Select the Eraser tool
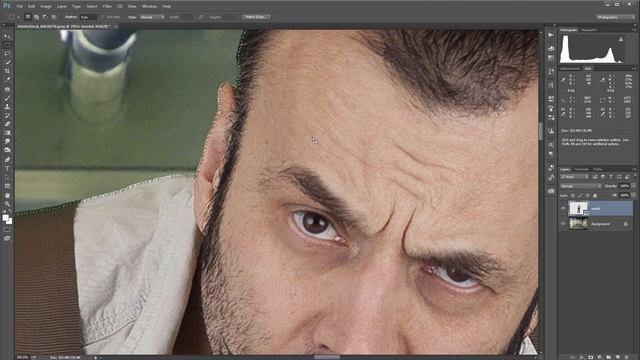This screenshot has height=360, width=640. [x=7, y=124]
